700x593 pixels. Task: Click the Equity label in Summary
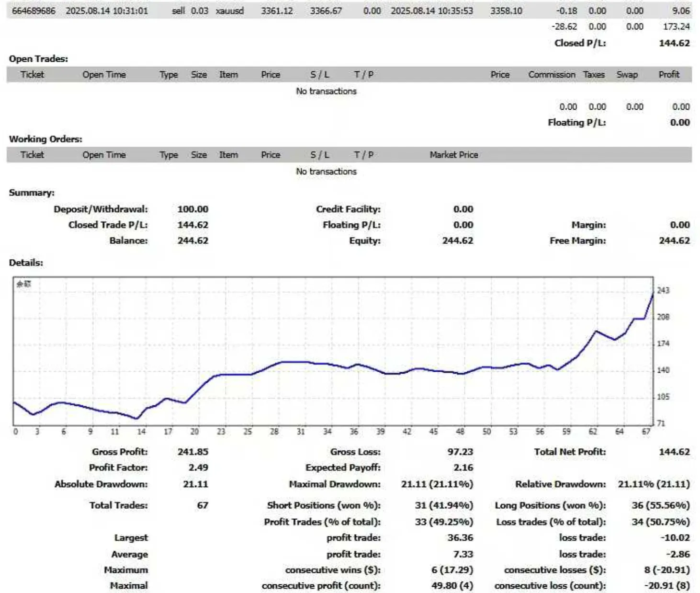(x=364, y=240)
